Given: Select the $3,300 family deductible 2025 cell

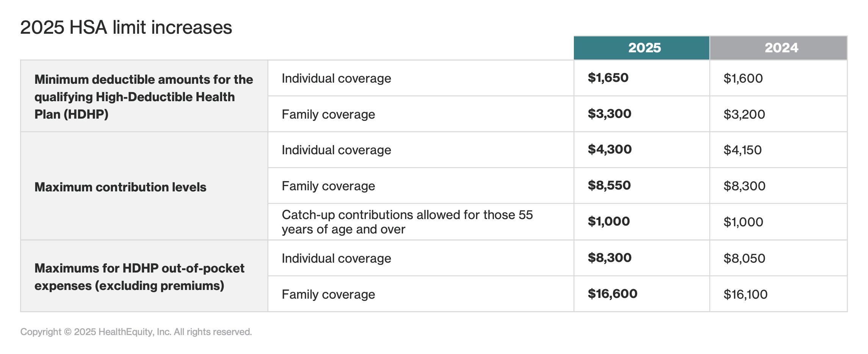Looking at the screenshot, I should tap(609, 114).
